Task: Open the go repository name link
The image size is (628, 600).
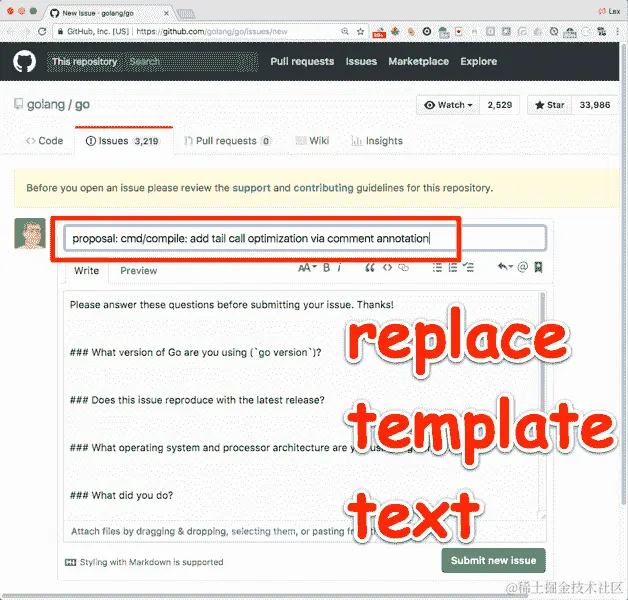Action: (82, 105)
